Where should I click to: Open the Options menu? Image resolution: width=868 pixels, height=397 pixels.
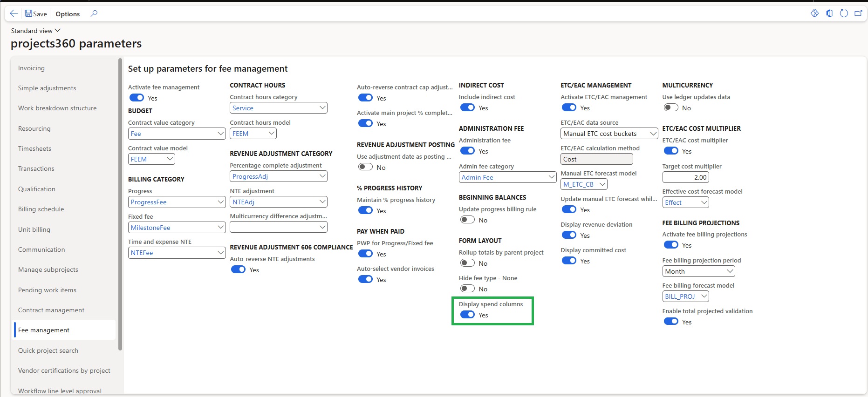tap(68, 14)
